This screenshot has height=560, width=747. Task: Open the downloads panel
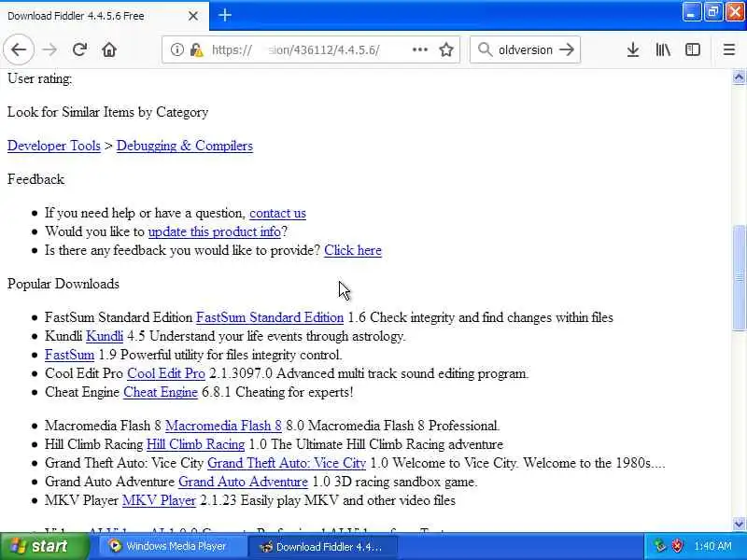click(x=633, y=49)
